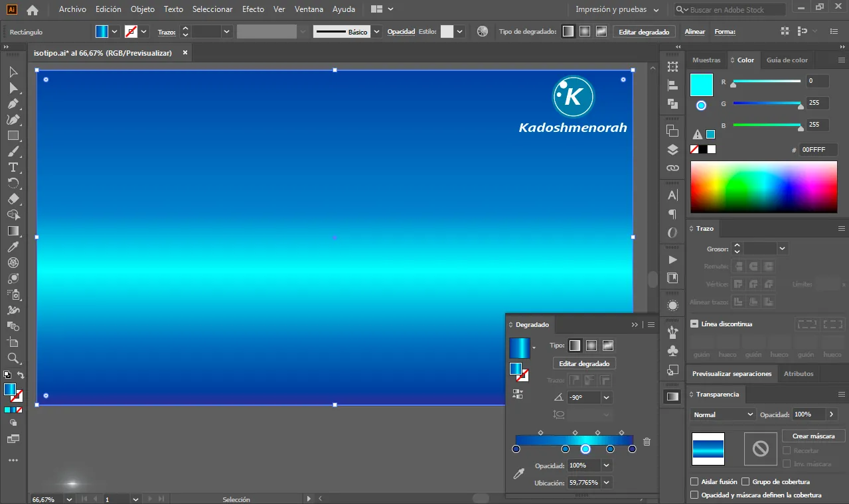Open the gradient angle dropdown
The width and height of the screenshot is (849, 504).
(x=606, y=397)
